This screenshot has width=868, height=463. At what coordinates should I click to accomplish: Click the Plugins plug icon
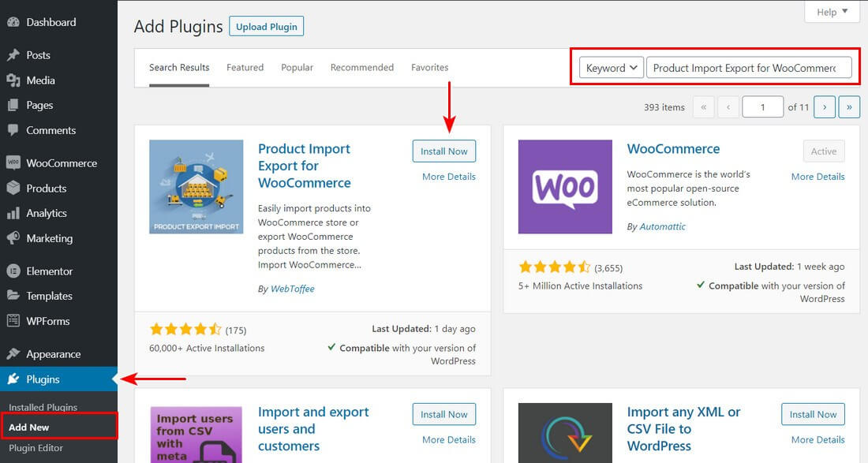click(13, 379)
